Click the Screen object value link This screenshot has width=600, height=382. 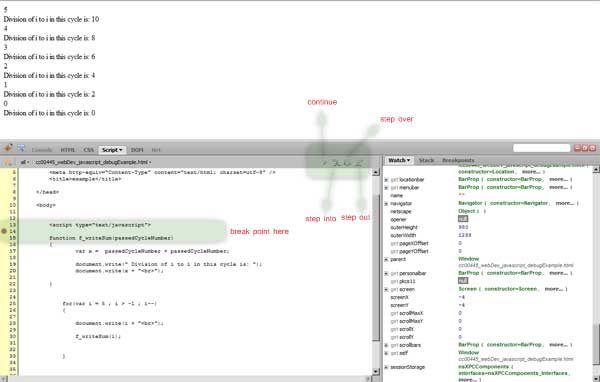pyautogui.click(x=513, y=289)
